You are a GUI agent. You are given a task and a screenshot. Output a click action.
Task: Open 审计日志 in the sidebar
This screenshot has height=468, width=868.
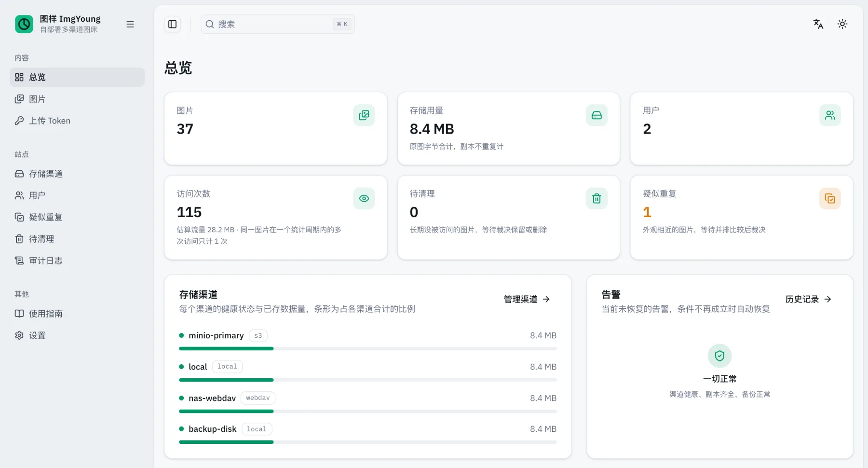point(77,261)
